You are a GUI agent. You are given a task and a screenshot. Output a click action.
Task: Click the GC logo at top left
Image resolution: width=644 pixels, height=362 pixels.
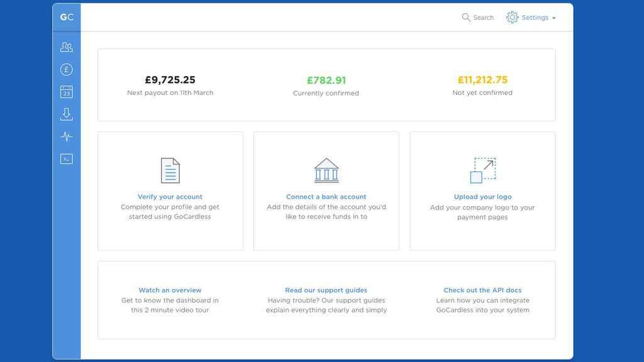click(x=66, y=17)
